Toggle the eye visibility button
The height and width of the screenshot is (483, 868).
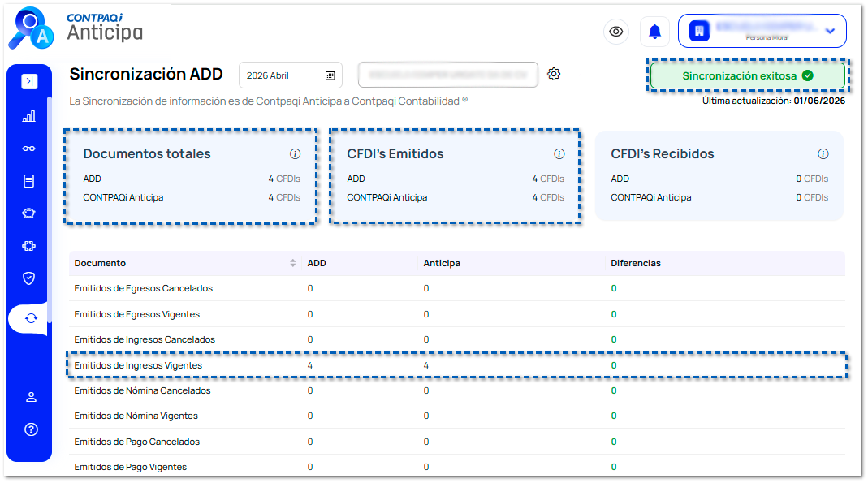pos(616,32)
